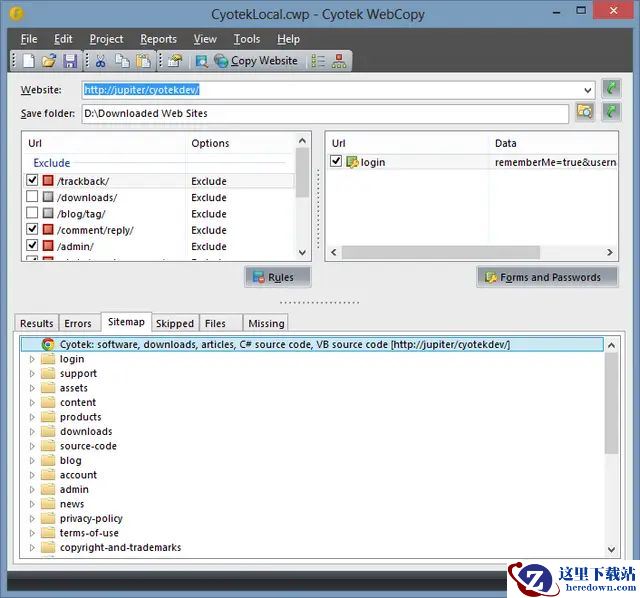Expand the downloads folder node
This screenshot has height=598, width=640.
click(x=32, y=432)
